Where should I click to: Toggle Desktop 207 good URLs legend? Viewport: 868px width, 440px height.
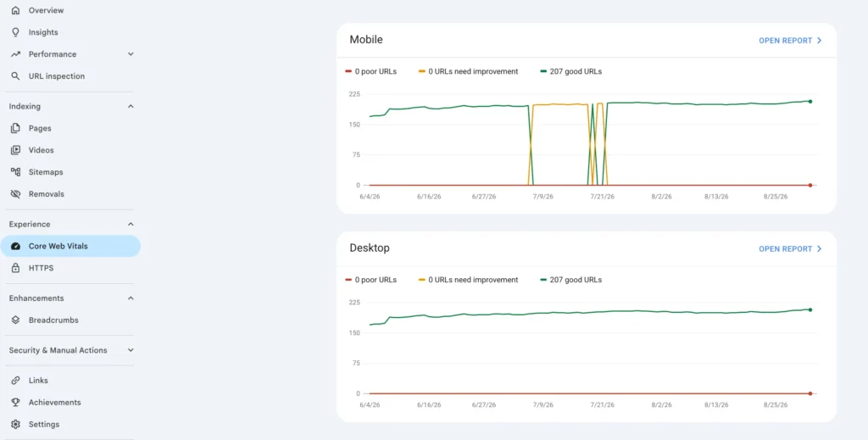570,280
